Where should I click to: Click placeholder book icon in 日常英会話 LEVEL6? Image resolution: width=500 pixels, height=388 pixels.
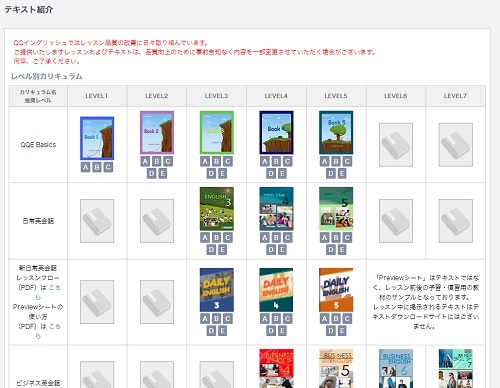(396, 221)
